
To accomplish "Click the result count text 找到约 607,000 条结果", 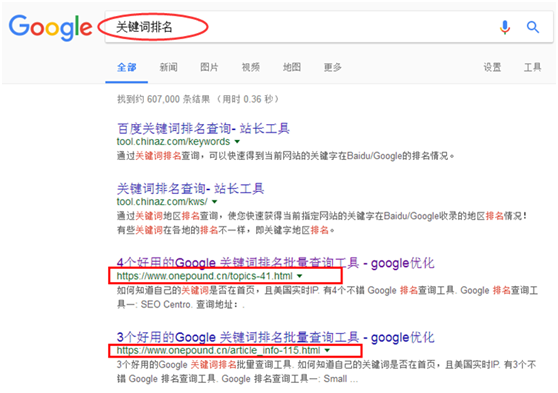I will [x=163, y=99].
